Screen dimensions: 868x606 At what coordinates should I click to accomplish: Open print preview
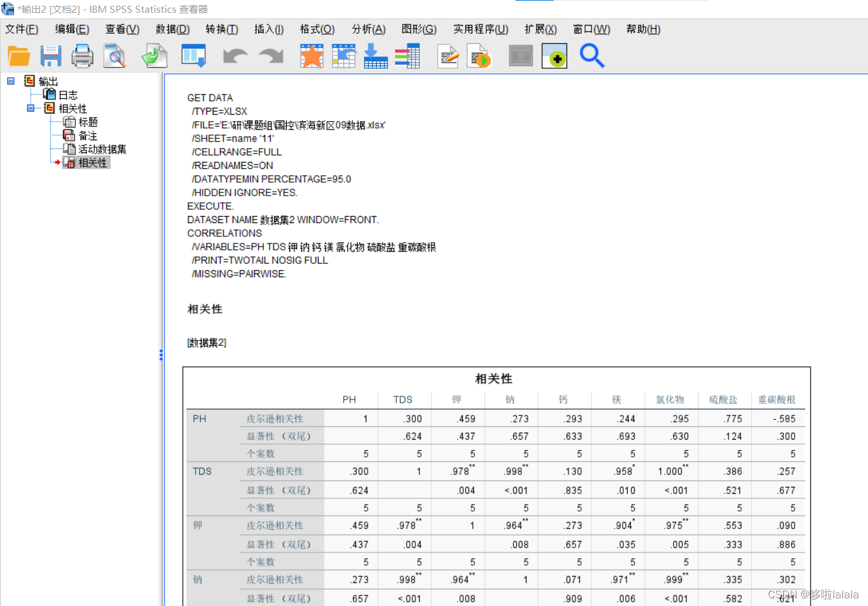[x=115, y=56]
